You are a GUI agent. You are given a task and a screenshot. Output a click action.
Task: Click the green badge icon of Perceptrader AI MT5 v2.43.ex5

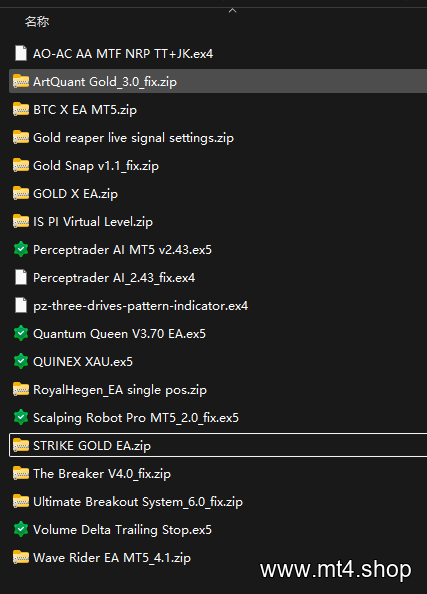click(21, 250)
